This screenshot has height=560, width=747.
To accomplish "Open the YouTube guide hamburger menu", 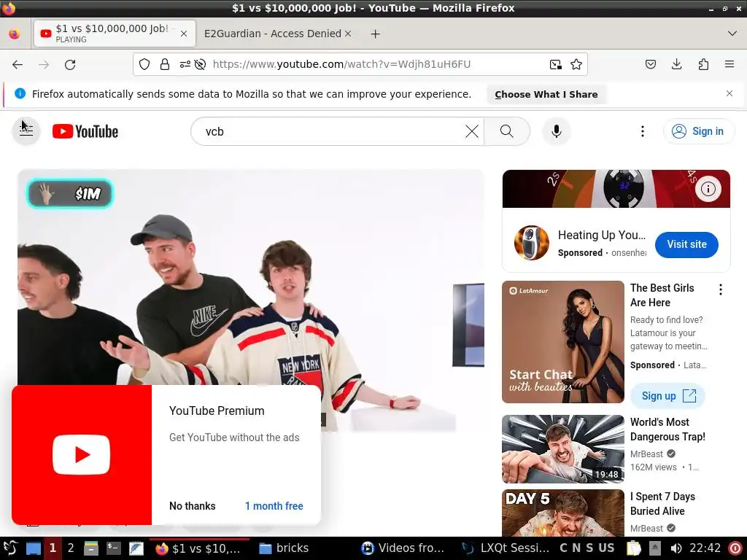I will click(26, 131).
